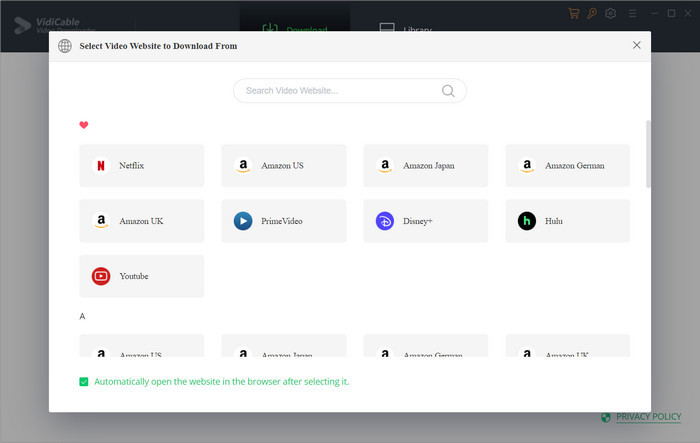The image size is (700, 443).
Task: Open the PrimeVideo website option
Action: [x=283, y=221]
